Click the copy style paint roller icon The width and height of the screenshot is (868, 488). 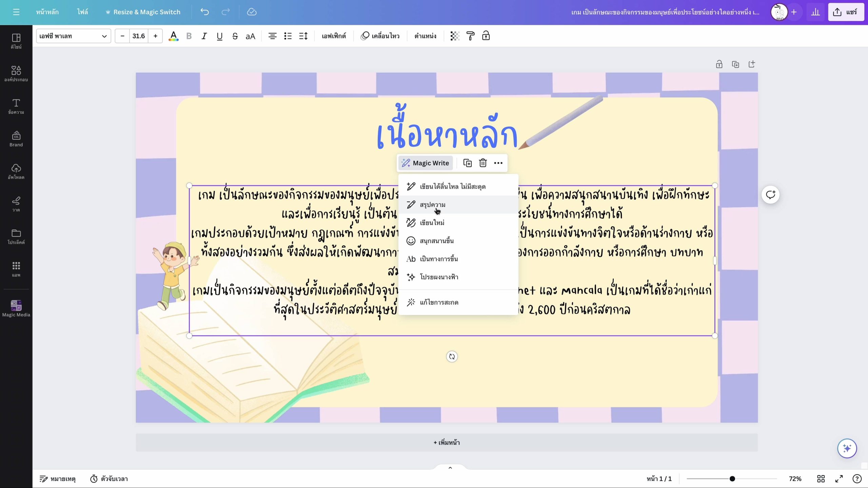coord(470,36)
